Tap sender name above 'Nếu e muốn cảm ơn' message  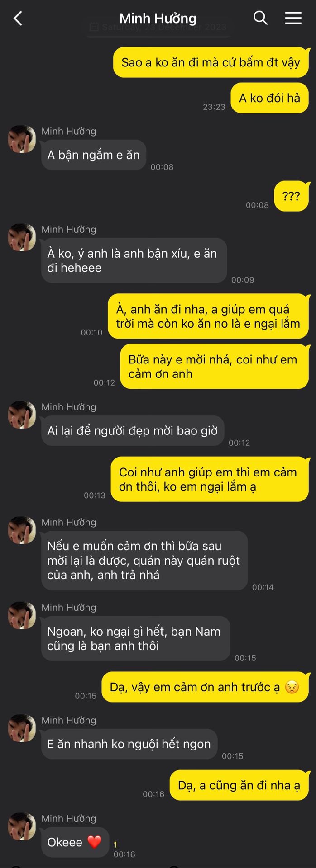(69, 522)
